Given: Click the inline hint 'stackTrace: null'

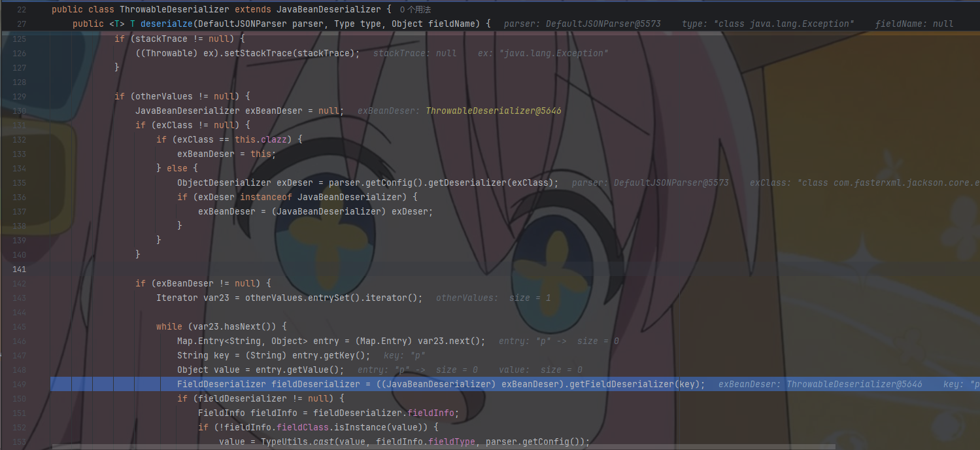Looking at the screenshot, I should [x=415, y=53].
